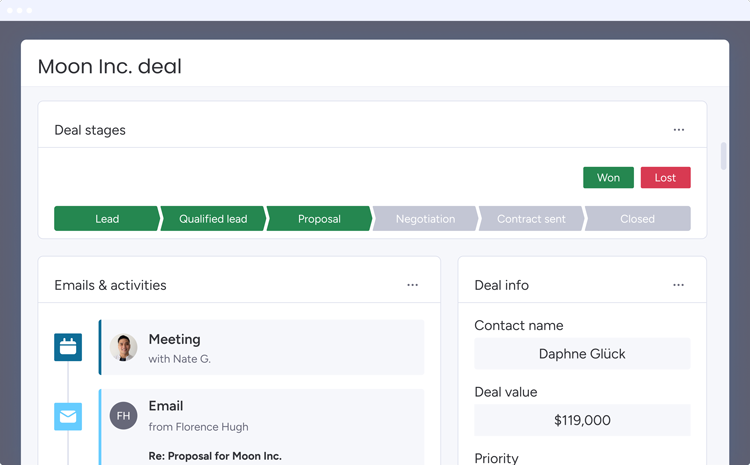Mark deal as Lost

(665, 177)
